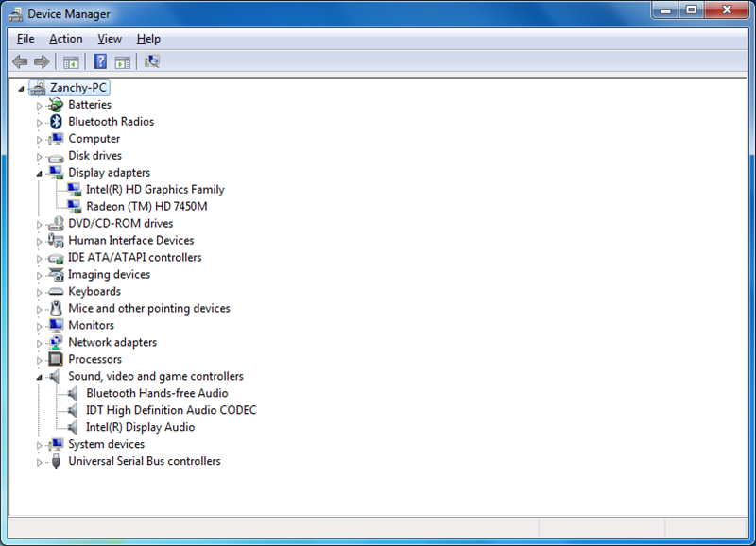756x546 pixels.
Task: Click the Intel(R) HD Graphics Family device icon
Action: 75,189
